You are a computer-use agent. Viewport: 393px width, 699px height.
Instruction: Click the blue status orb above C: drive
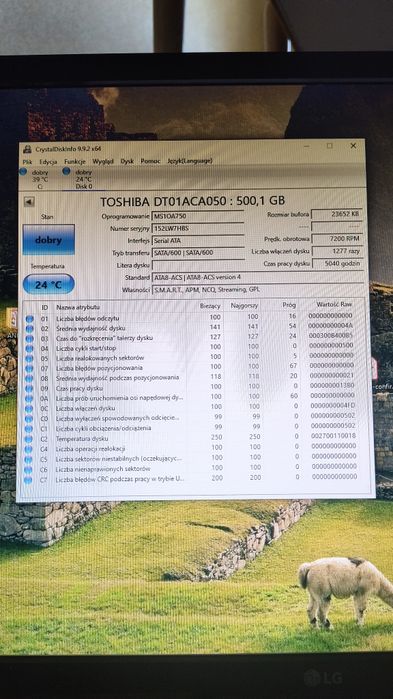(x=23, y=172)
